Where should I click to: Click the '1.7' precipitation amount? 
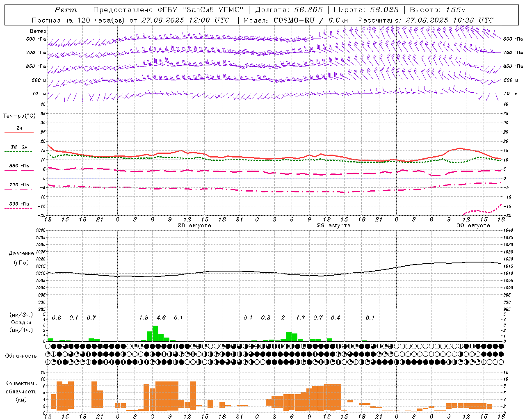[301, 317]
